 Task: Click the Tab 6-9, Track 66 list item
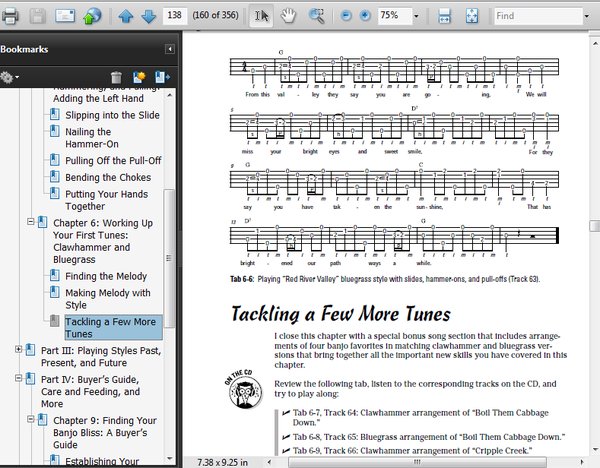[412, 451]
